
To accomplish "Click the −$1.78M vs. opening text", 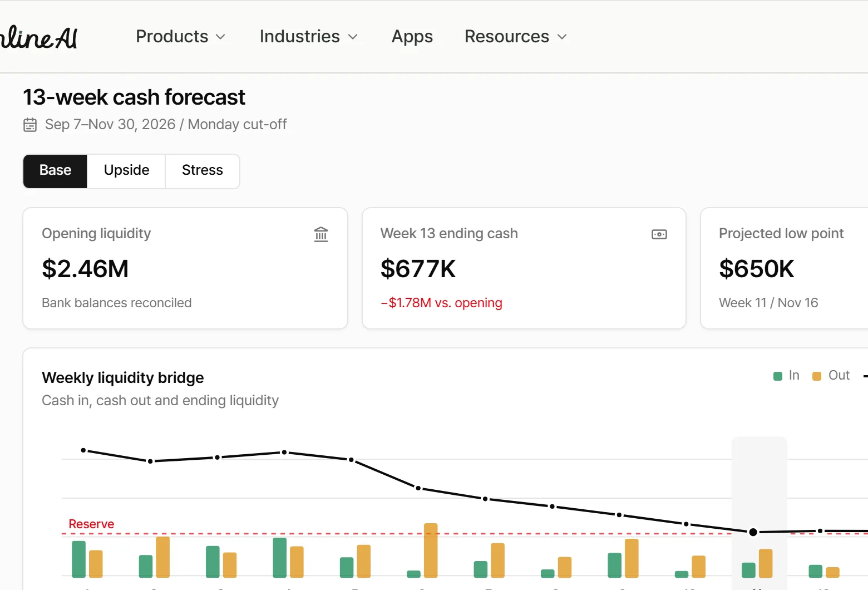I will 441,303.
